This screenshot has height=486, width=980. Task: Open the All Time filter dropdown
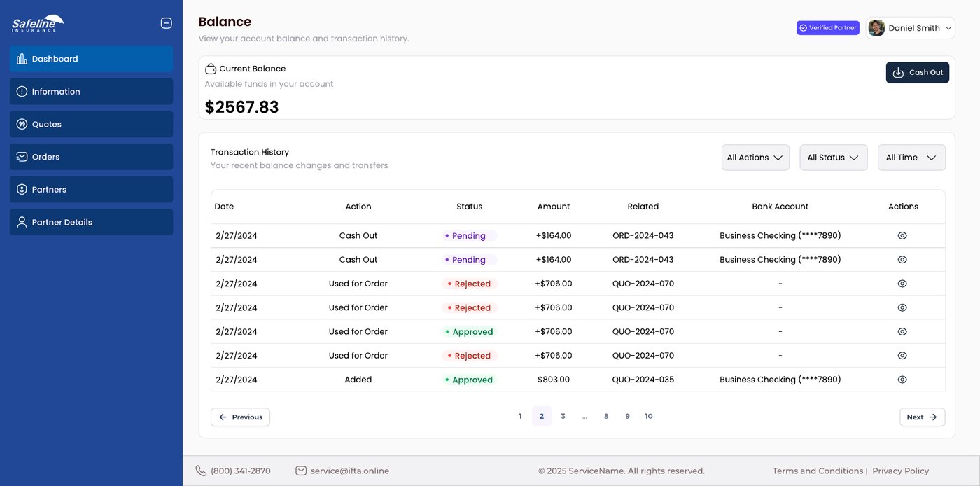(911, 158)
